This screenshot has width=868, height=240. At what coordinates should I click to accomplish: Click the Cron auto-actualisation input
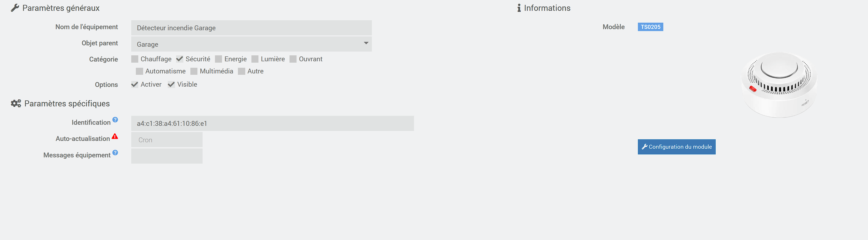pyautogui.click(x=167, y=140)
